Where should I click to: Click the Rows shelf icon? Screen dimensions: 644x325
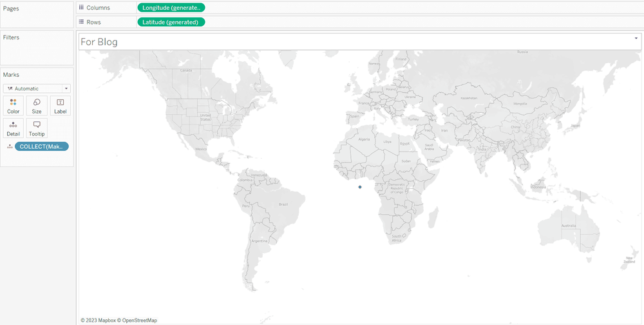point(81,22)
